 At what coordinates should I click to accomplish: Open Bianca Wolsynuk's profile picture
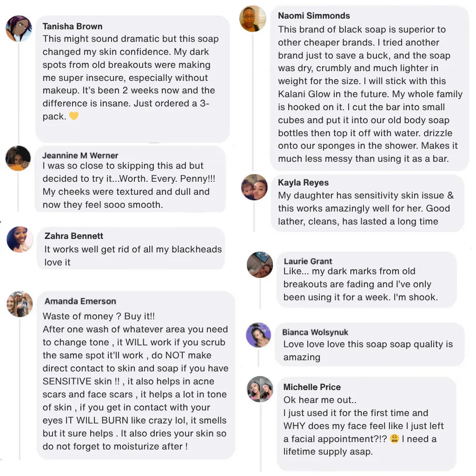[258, 335]
